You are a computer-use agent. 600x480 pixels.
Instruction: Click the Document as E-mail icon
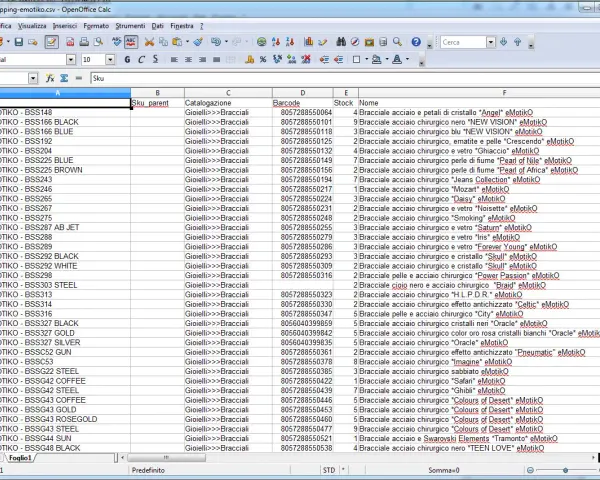pyautogui.click(x=33, y=42)
